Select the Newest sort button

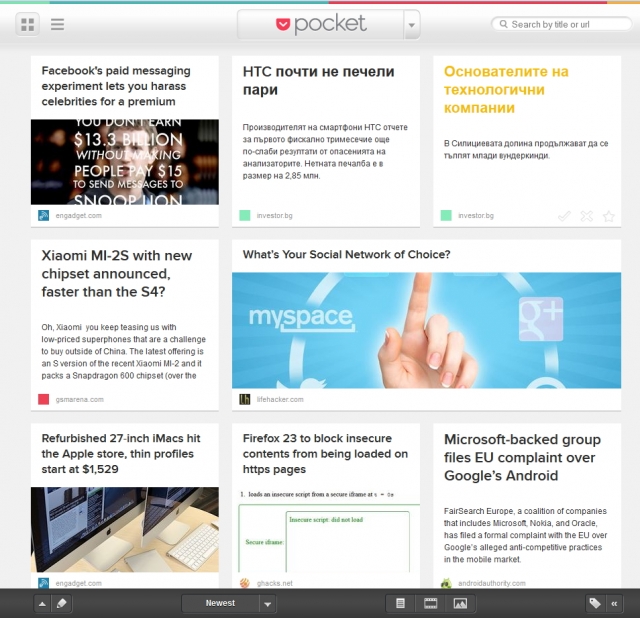[220, 603]
